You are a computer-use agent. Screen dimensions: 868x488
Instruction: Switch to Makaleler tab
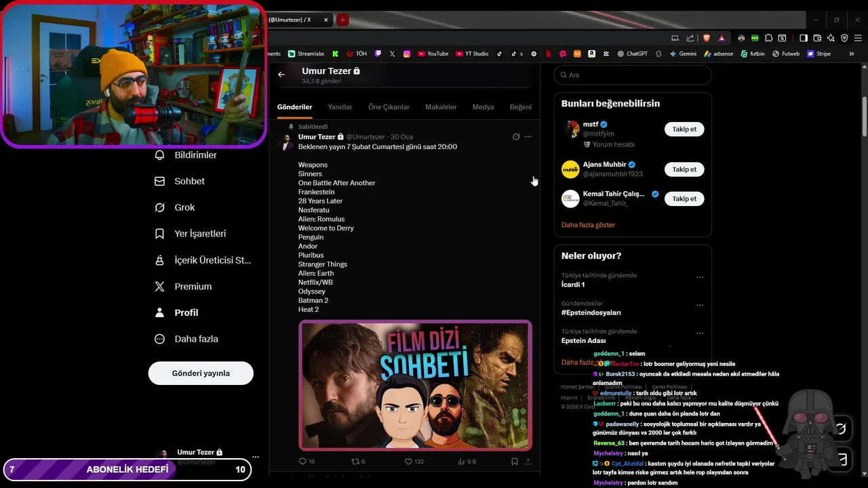click(x=441, y=107)
